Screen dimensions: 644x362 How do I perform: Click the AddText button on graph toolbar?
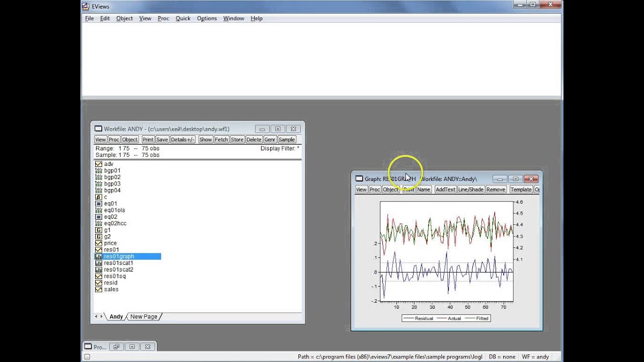tap(445, 190)
